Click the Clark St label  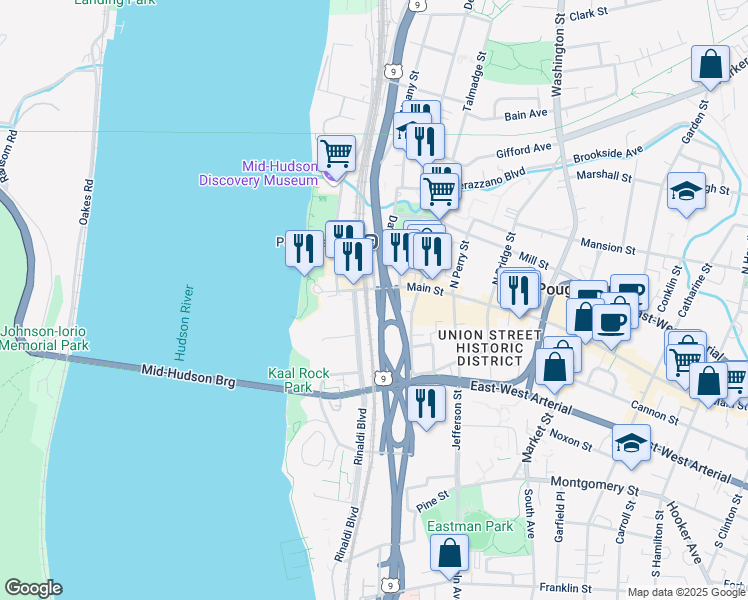click(589, 13)
